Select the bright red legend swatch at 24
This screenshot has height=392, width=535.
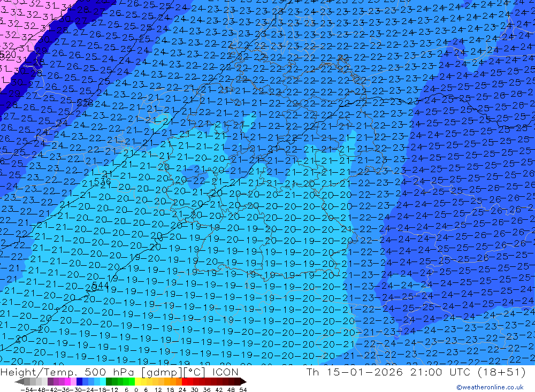click(x=185, y=382)
